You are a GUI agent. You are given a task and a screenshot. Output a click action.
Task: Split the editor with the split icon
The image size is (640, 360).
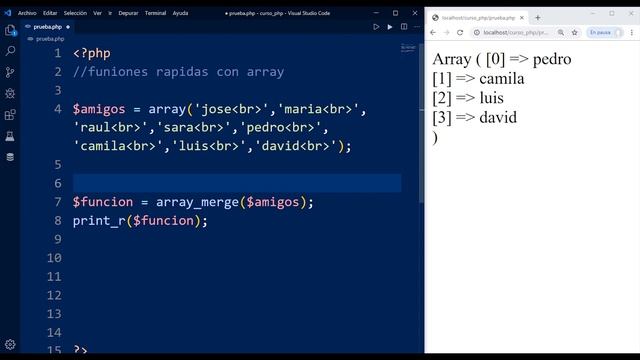pyautogui.click(x=404, y=27)
